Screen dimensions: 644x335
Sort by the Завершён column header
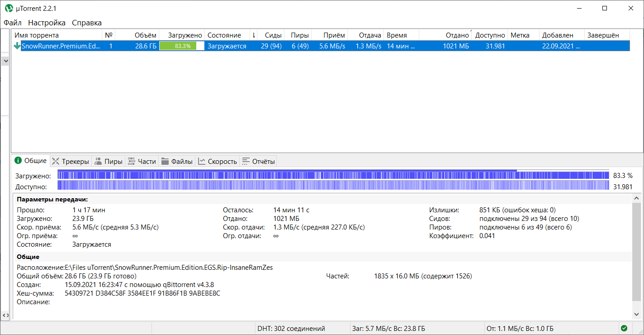coord(606,35)
